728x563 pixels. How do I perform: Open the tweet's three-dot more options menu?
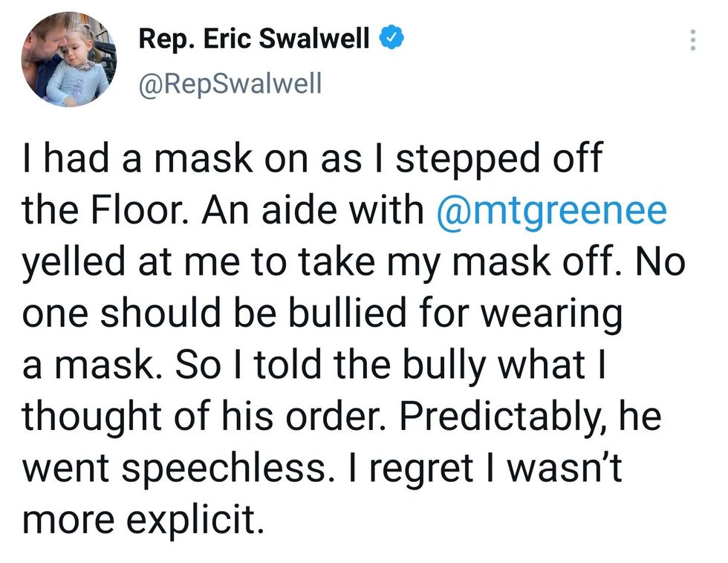coord(693,40)
